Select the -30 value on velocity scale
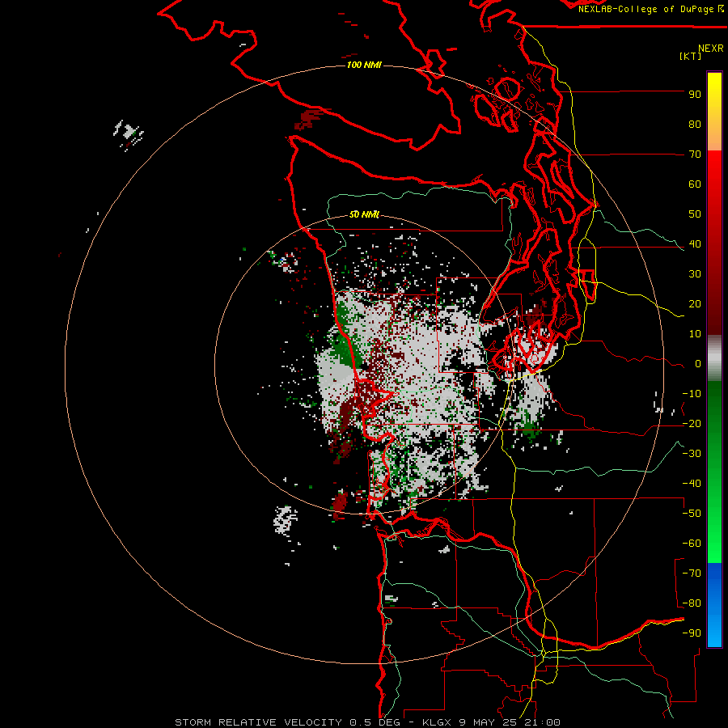 click(692, 454)
